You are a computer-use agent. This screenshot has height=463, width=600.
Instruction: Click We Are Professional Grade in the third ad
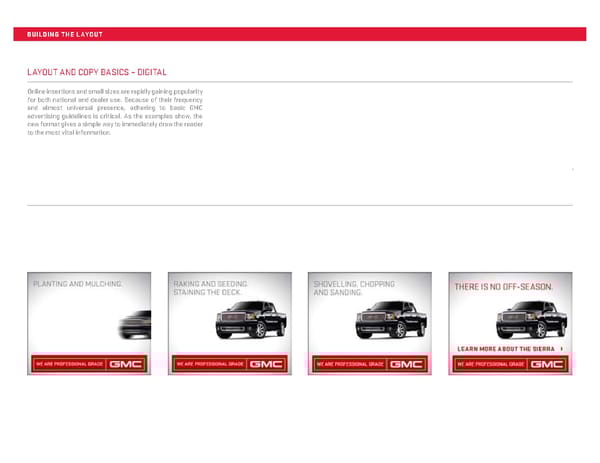pyautogui.click(x=349, y=364)
